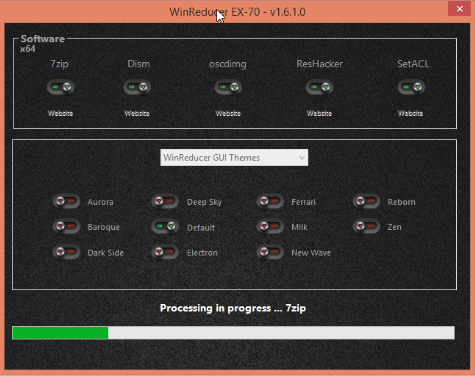Enable the Dark Side theme switch
Viewport: 475px width, 376px height.
(x=66, y=252)
